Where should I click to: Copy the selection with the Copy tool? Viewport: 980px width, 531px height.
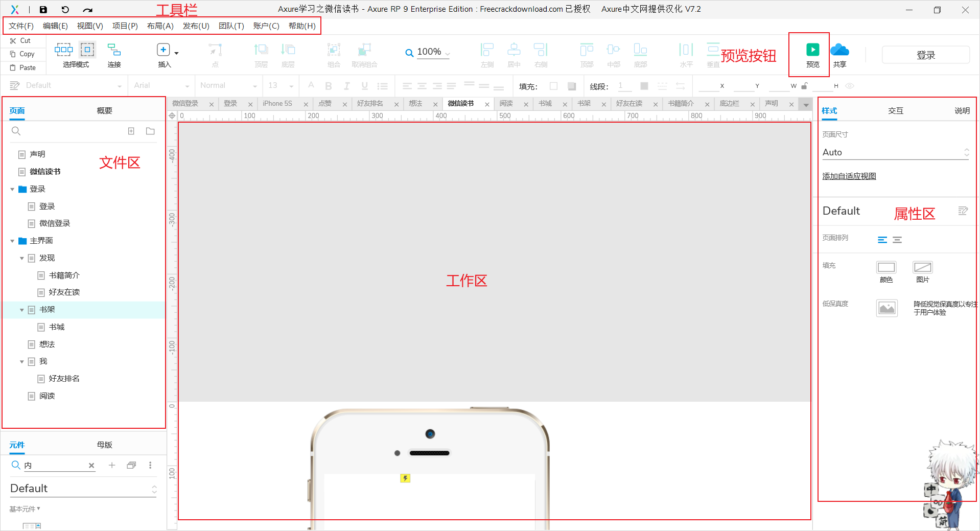(x=22, y=54)
